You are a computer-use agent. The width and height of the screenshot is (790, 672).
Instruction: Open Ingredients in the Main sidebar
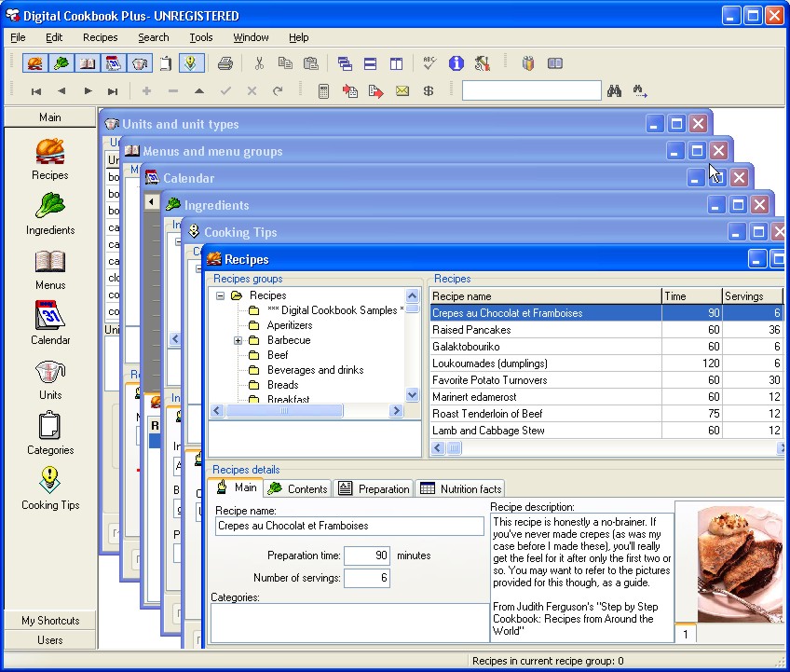click(50, 214)
